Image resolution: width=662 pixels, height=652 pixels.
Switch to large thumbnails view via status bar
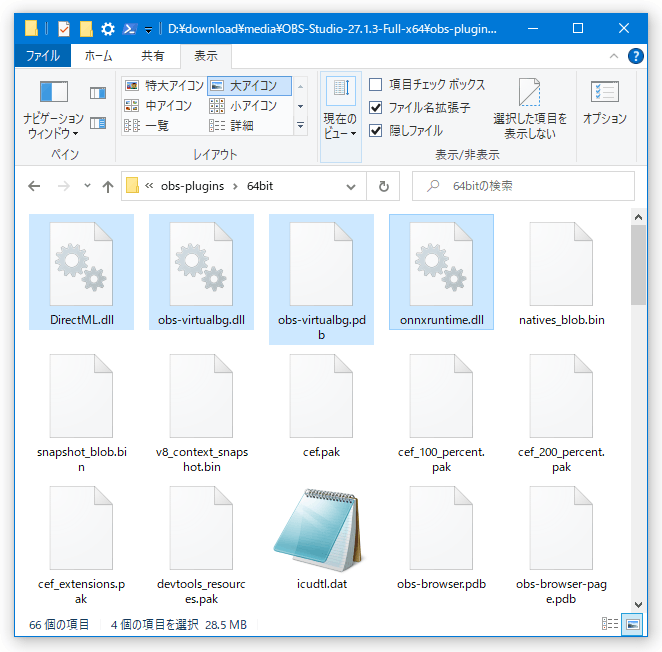click(x=632, y=624)
